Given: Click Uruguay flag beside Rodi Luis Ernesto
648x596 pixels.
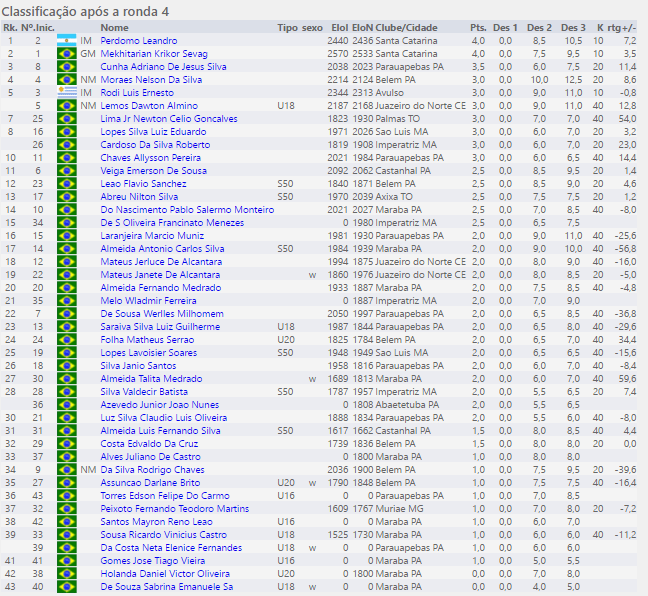Looking at the screenshot, I should point(67,92).
